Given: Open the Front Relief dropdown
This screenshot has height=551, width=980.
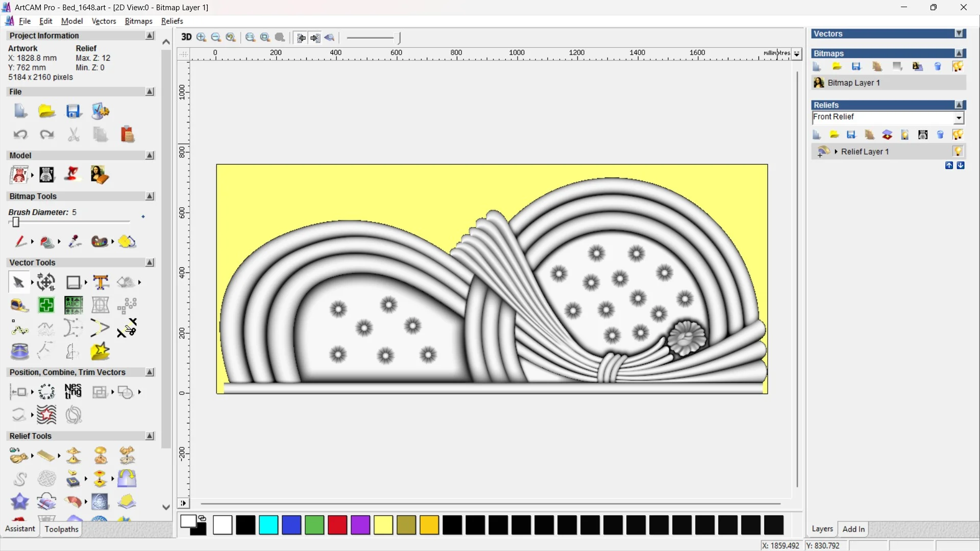Looking at the screenshot, I should (959, 118).
